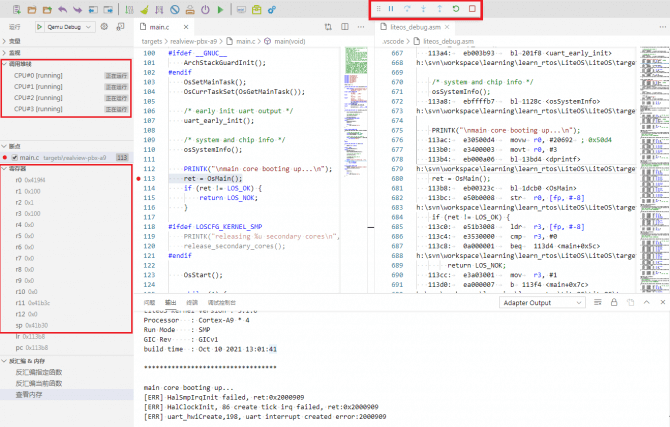Screen dimensions: 670x427
Task: Open the first bottom panel tab (问题)
Action: pos(150,302)
